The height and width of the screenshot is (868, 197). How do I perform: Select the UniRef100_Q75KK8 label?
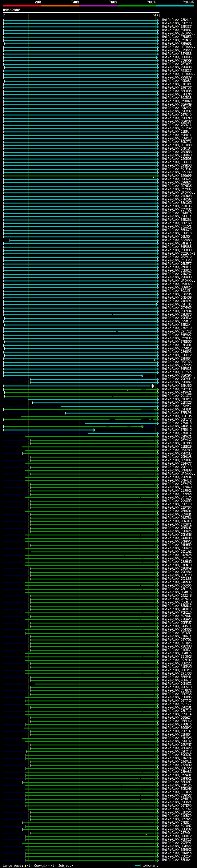tap(177, 50)
